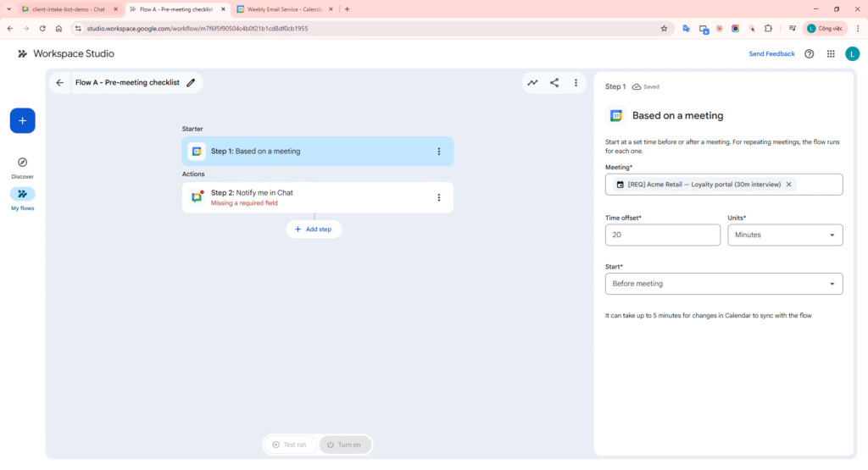Viewport: 868px width, 470px height.
Task: Click the Turn on flow button
Action: pos(344,445)
